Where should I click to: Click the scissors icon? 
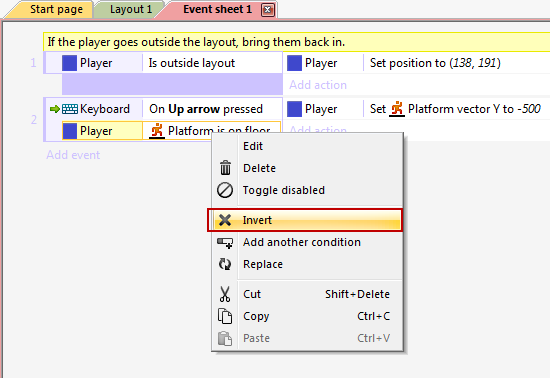pos(224,294)
